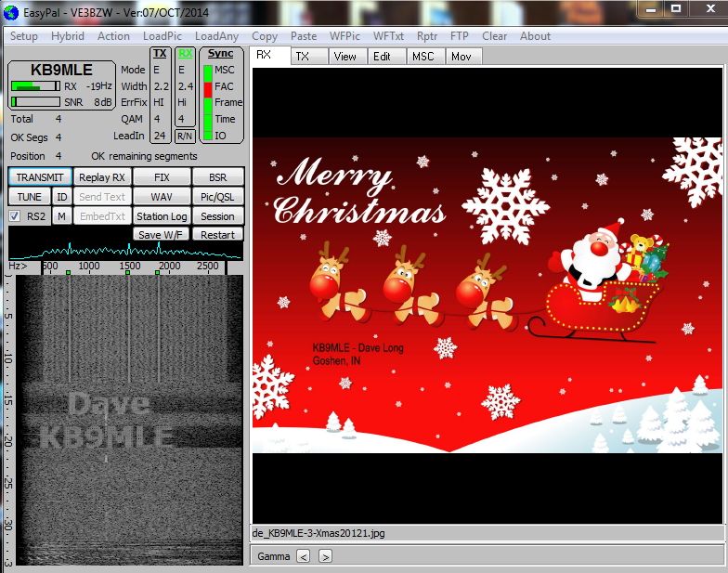The image size is (728, 573).
Task: Switch to the View tab
Action: coord(348,56)
